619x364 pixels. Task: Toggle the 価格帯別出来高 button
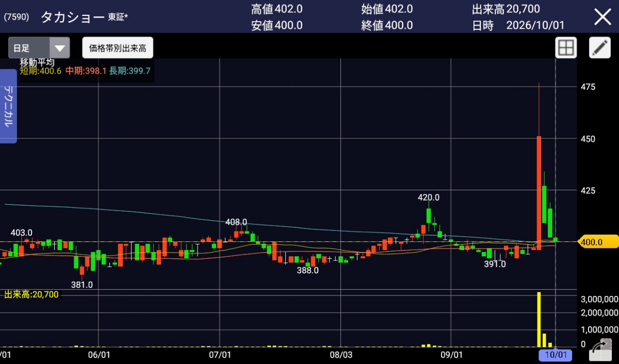click(x=118, y=48)
